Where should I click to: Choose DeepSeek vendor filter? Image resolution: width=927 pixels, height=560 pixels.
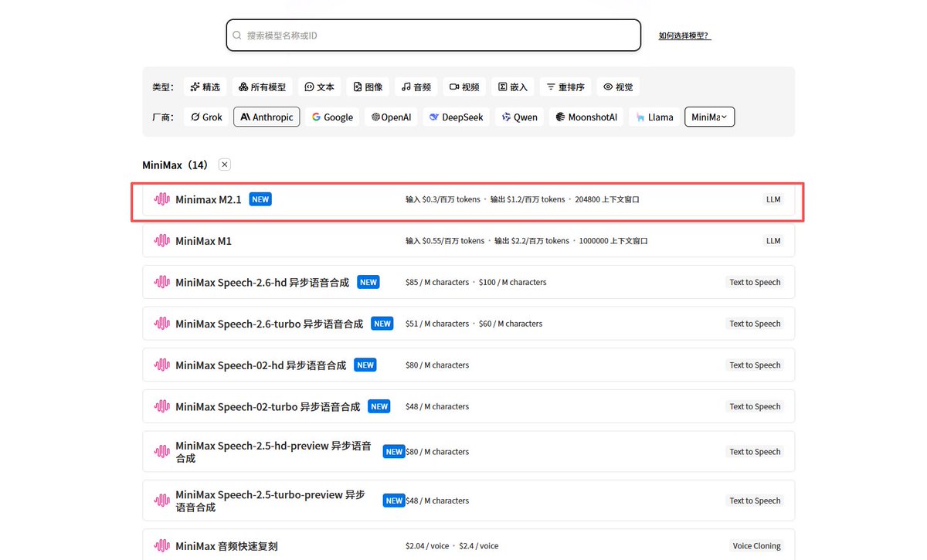[456, 117]
